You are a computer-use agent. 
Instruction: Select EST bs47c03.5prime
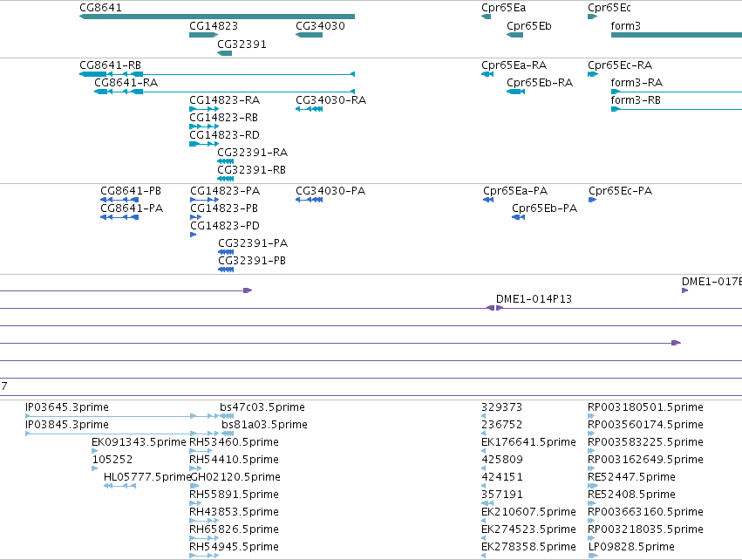pyautogui.click(x=227, y=416)
